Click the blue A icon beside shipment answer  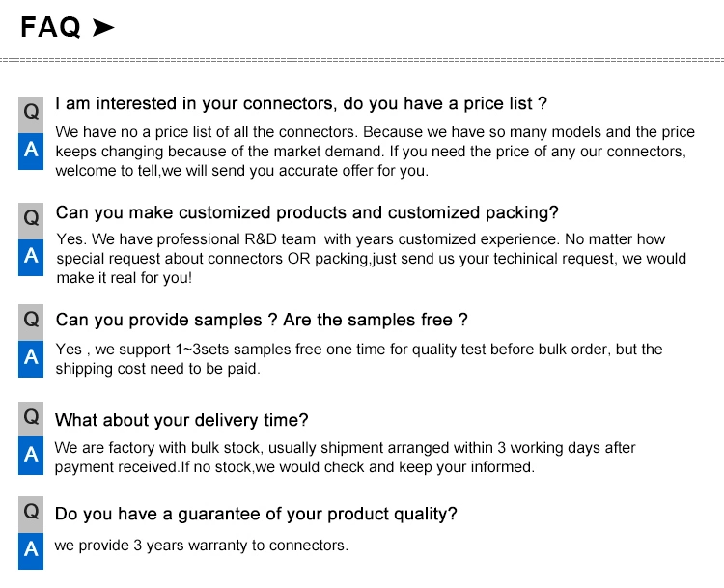pos(31,456)
